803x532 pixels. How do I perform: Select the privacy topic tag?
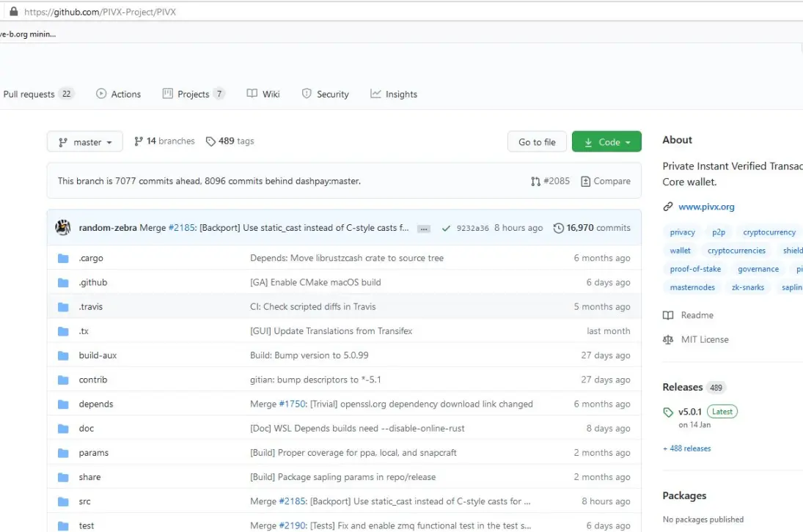(x=682, y=232)
